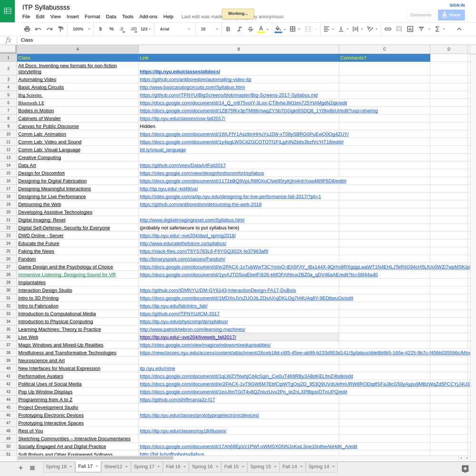Increase decimal places
The image size is (476, 476).
coord(133,29)
